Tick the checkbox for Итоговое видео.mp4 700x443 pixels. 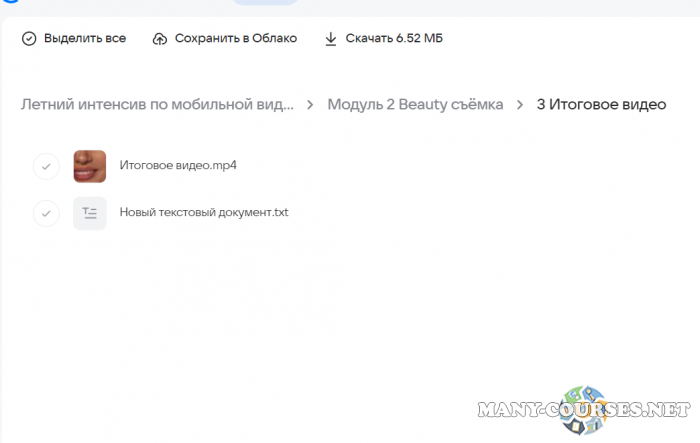pos(46,166)
